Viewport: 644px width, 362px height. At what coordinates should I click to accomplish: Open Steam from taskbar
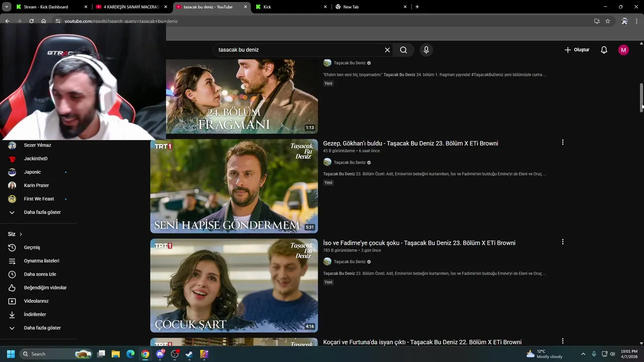189,354
